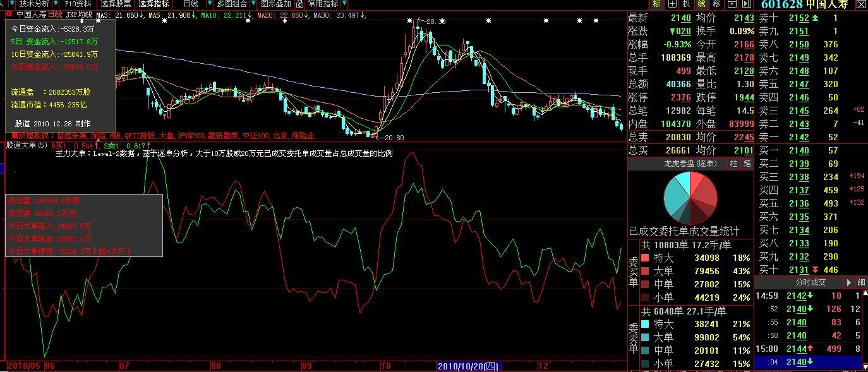Click the 特大 swatch in the 委买单 section
868x372 pixels.
[645, 258]
